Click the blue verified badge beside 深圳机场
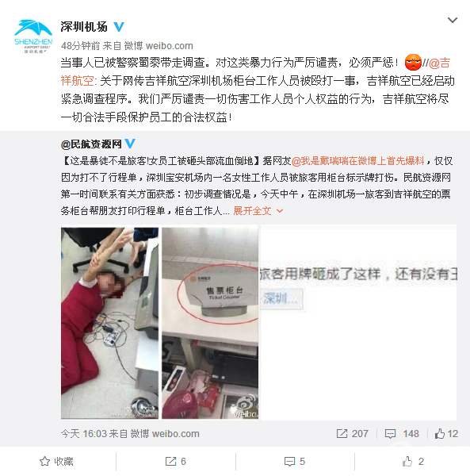The width and height of the screenshot is (470, 476). pos(119,27)
